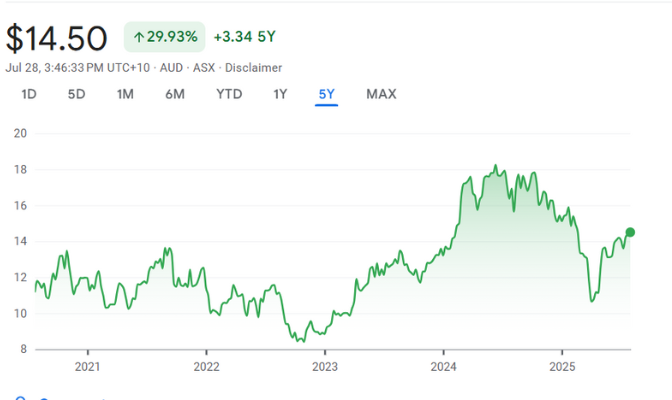Click the 10 y-axis label

click(20, 313)
